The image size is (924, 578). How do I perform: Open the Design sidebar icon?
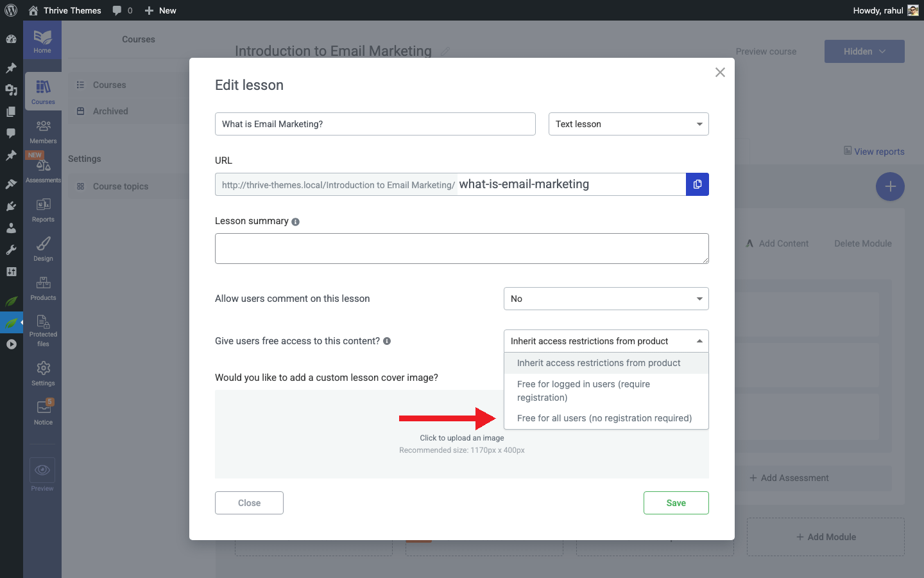[x=42, y=249]
